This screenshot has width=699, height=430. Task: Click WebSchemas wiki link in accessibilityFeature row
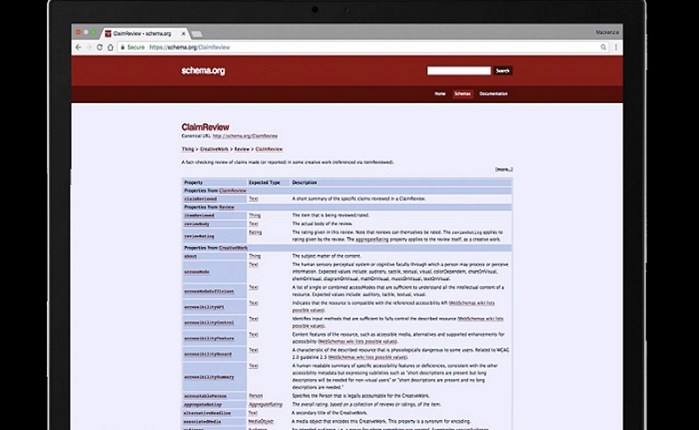[358, 342]
